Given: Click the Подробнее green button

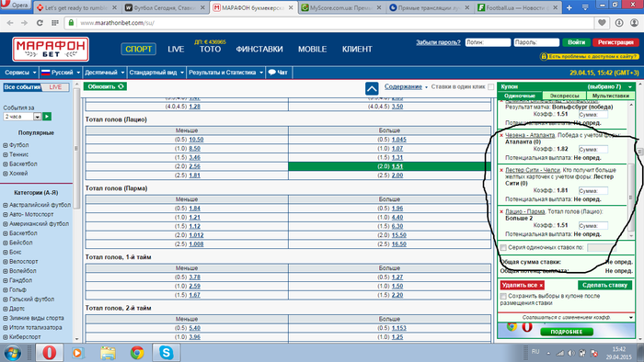Looking at the screenshot, I should click(x=567, y=332).
